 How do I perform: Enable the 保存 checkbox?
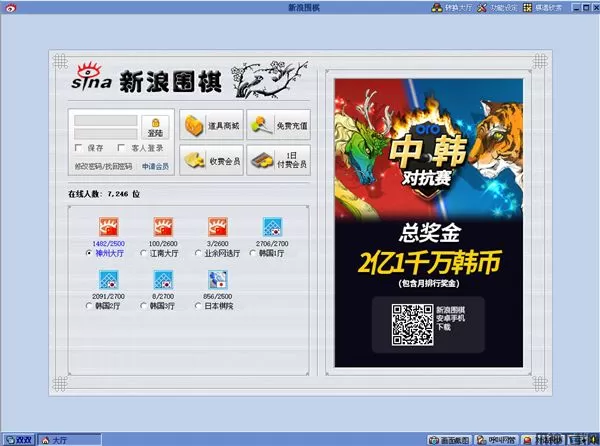point(78,148)
